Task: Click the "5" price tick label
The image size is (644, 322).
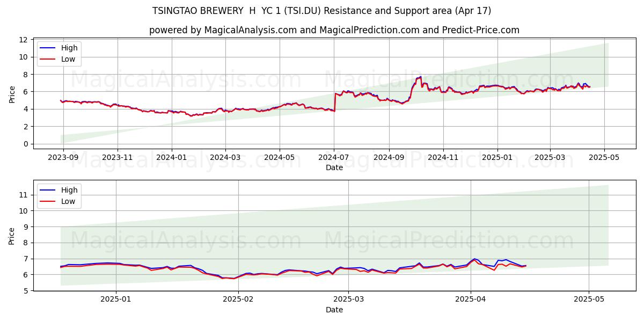Action: tap(26, 291)
